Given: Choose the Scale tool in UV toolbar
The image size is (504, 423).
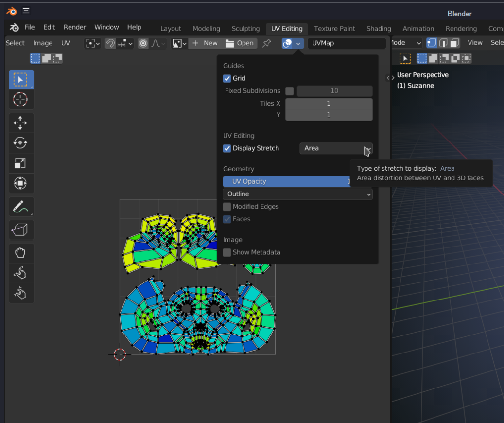Looking at the screenshot, I should tap(21, 163).
